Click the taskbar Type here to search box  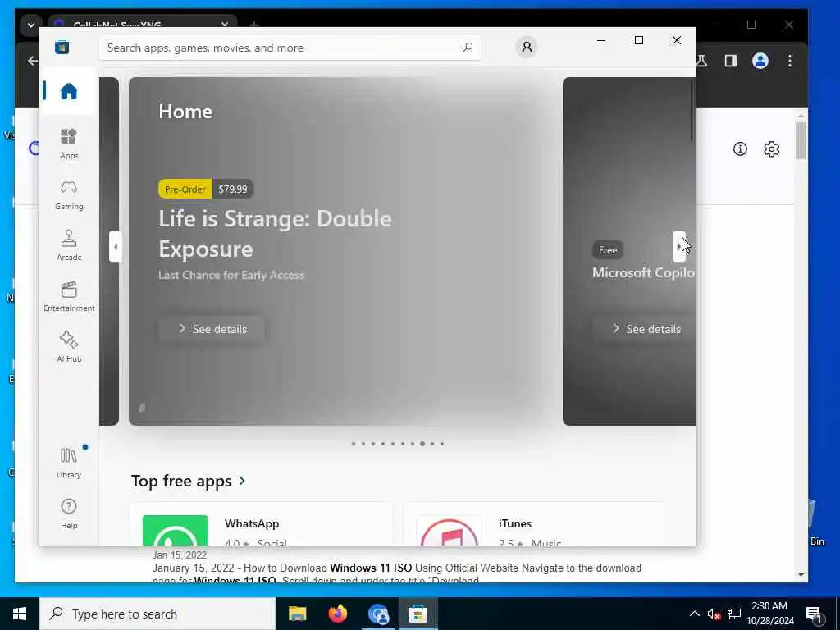pyautogui.click(x=157, y=614)
